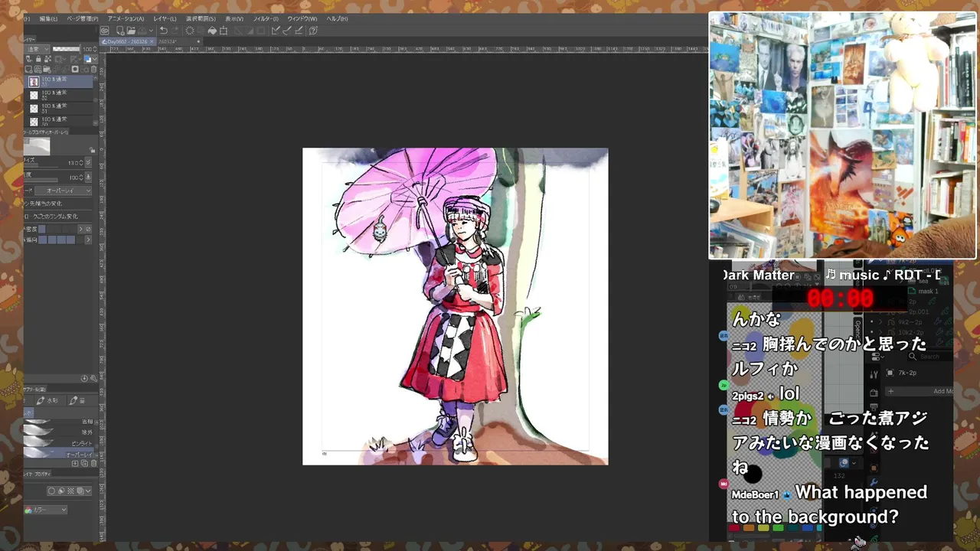Select the ピンライト brush

pos(58,443)
